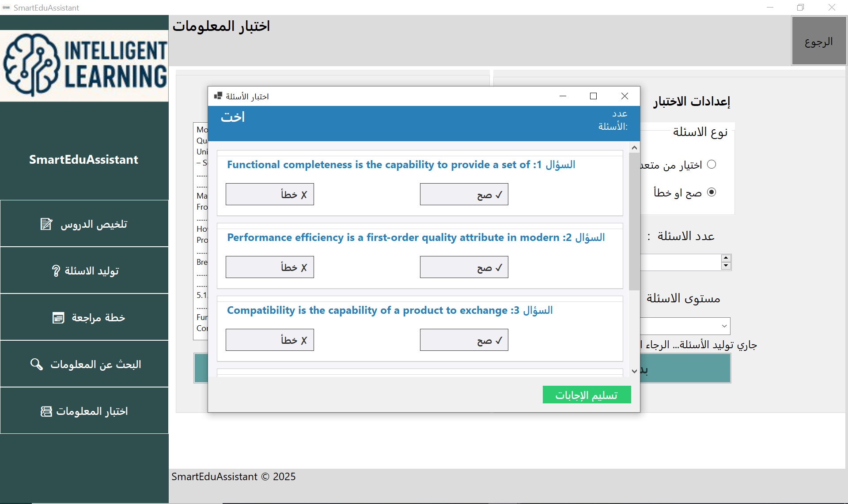The height and width of the screenshot is (504, 848).
Task: Answer صح for question 2
Action: point(464,267)
